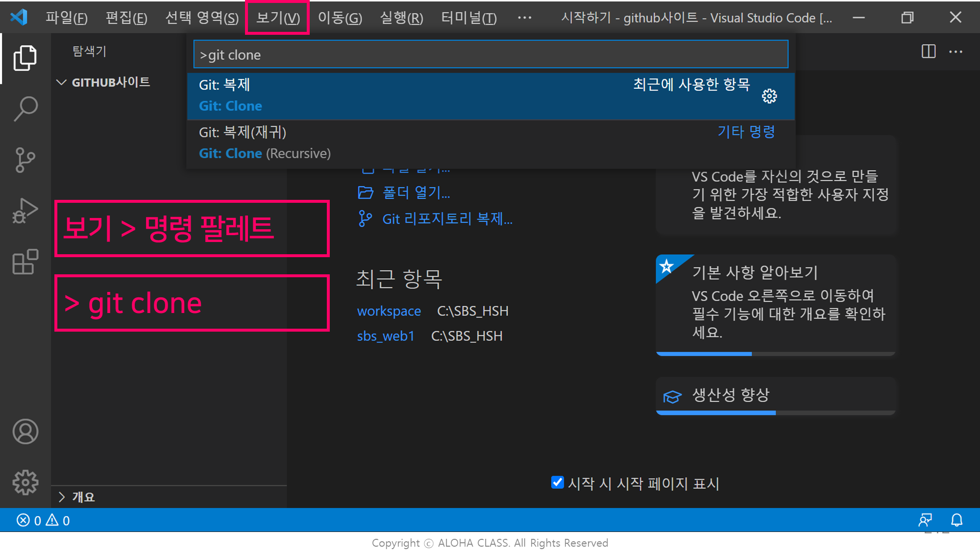Open the Search view in activity bar
The height and width of the screenshot is (555, 980).
pyautogui.click(x=25, y=109)
